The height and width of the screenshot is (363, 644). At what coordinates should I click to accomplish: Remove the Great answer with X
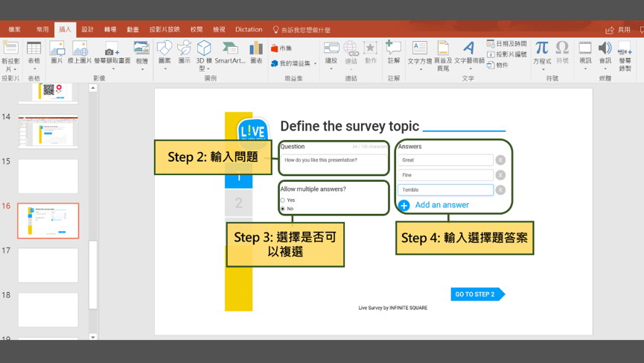click(x=500, y=160)
